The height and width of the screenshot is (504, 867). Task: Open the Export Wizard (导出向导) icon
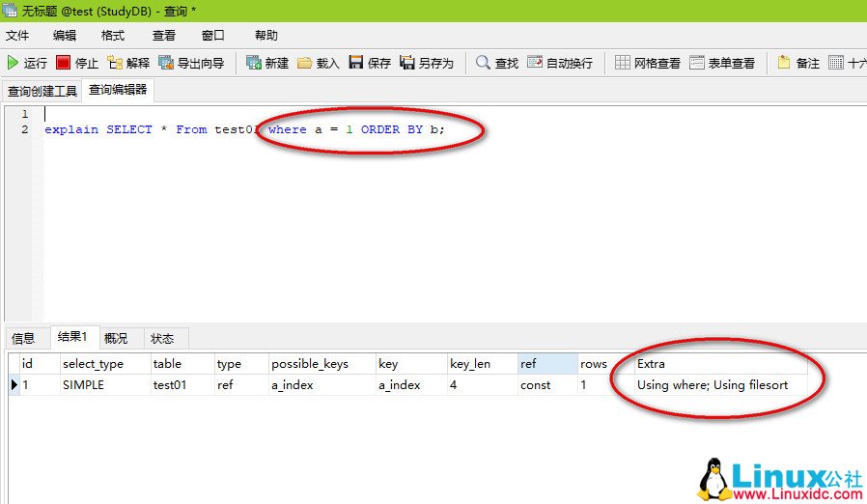point(166,63)
